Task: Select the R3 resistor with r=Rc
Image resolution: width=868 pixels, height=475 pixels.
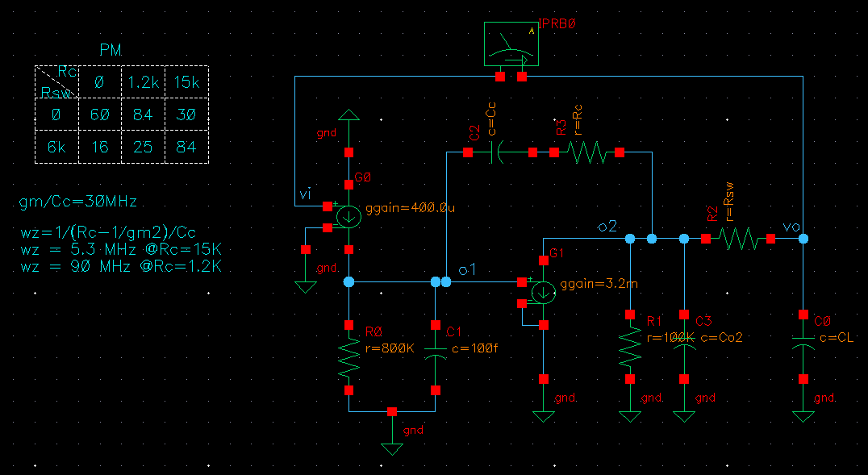Action: pos(586,152)
